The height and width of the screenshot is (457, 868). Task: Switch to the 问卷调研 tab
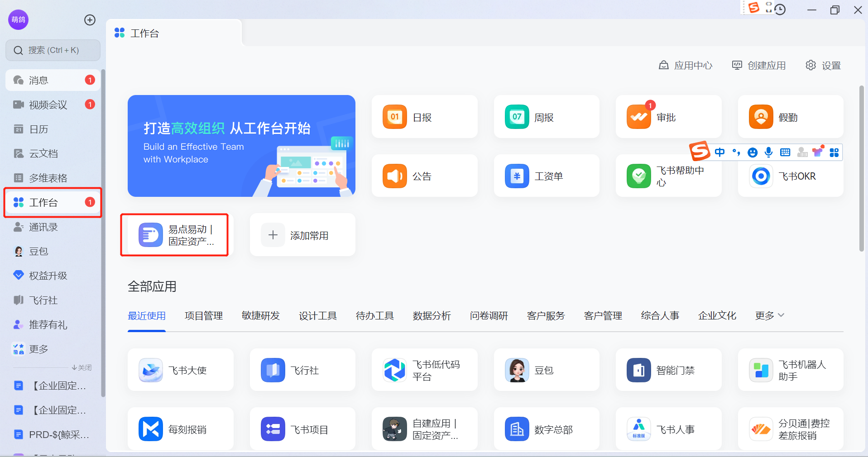click(x=489, y=315)
